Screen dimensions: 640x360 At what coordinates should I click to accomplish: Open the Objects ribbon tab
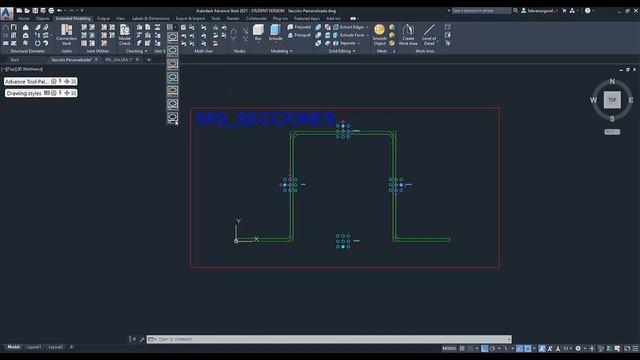coord(42,19)
